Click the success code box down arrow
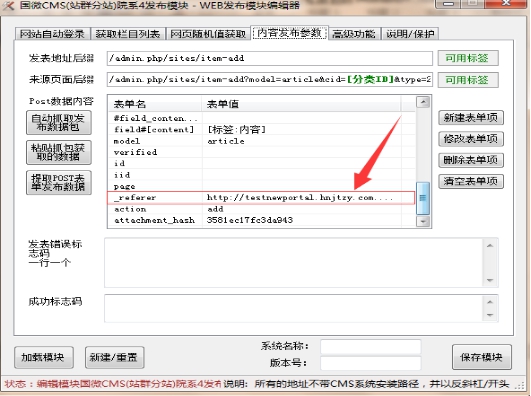Screen dimensions: 531x396 pyautogui.click(x=490, y=315)
